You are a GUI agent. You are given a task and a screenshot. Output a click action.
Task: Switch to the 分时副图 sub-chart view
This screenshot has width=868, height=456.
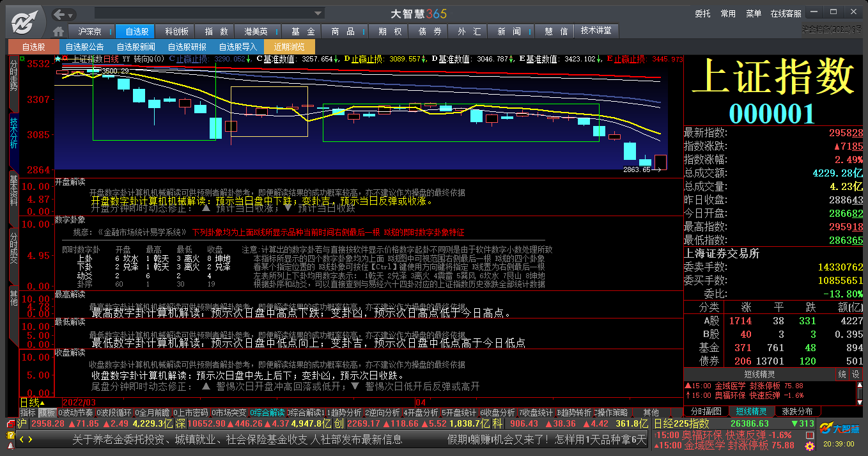706,411
